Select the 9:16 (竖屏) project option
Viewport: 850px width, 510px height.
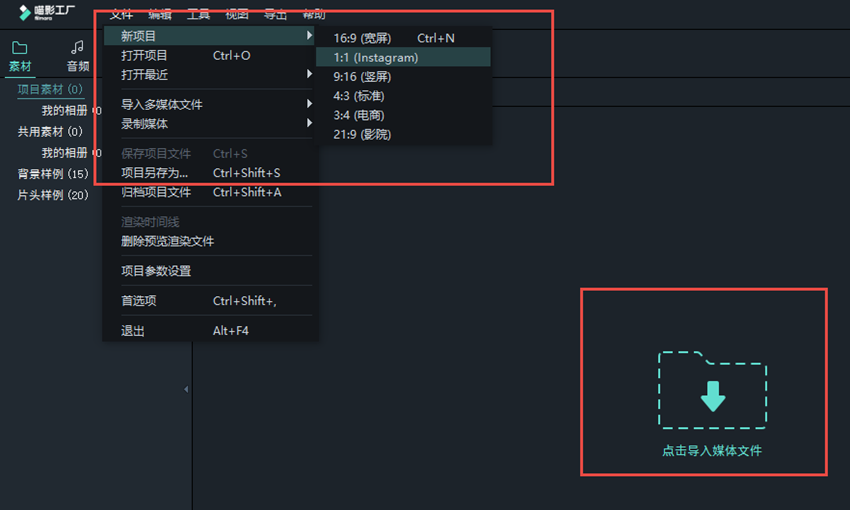click(361, 77)
